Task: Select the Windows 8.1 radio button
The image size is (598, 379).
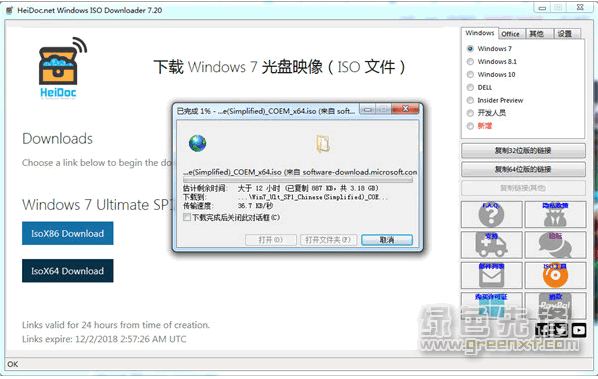Action: (x=470, y=62)
